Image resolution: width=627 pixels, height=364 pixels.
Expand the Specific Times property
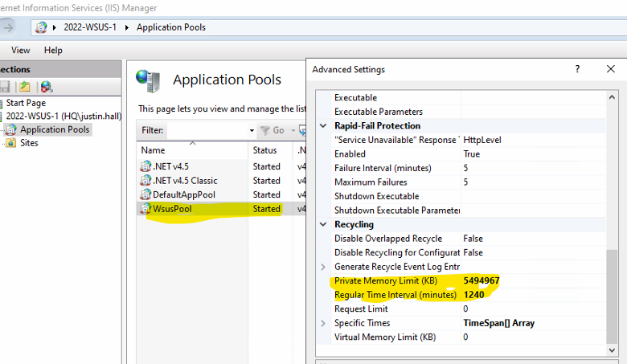(x=323, y=323)
